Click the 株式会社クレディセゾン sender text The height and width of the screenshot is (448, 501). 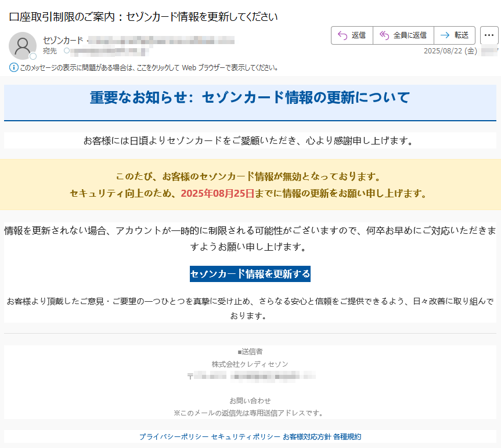pos(250,364)
